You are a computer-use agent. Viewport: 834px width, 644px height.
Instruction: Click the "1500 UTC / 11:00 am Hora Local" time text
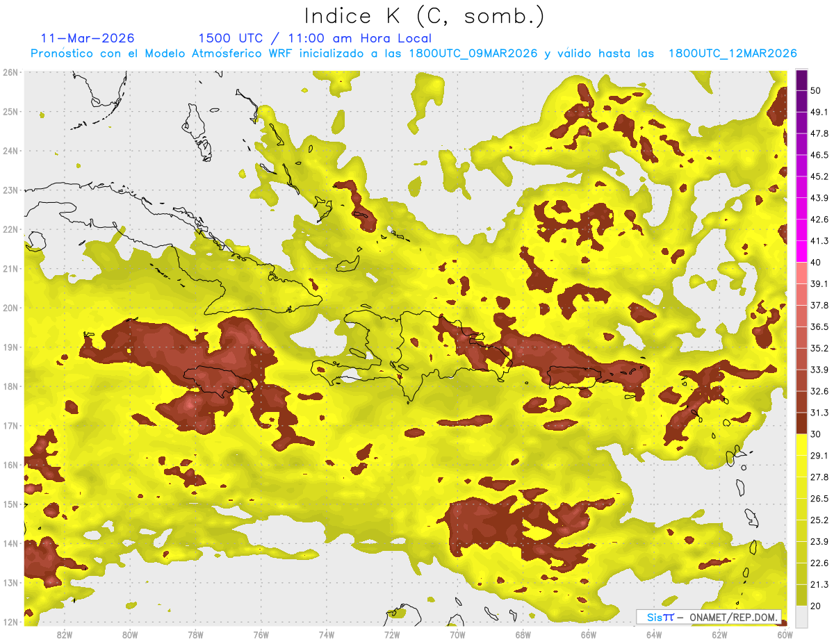pos(315,38)
